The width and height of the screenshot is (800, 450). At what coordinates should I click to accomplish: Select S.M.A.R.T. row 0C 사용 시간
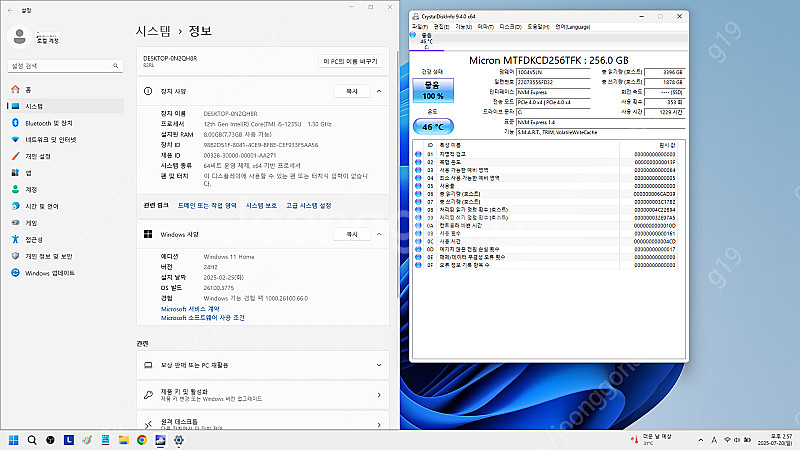click(x=546, y=241)
